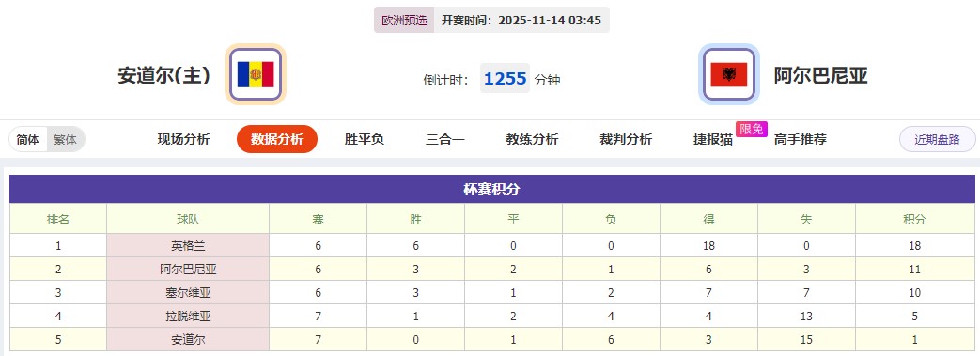Open the 现场分析 tab
Viewport: 980px width, 356px height.
[184, 139]
